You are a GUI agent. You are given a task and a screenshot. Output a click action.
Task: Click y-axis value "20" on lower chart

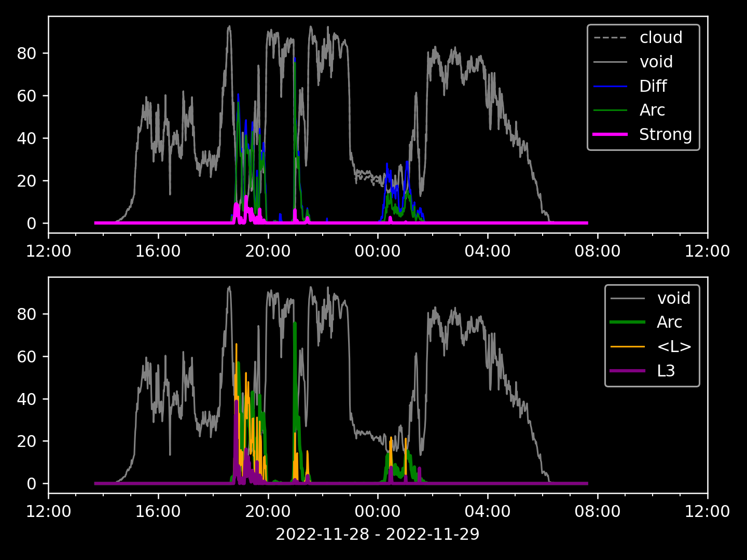click(x=26, y=441)
